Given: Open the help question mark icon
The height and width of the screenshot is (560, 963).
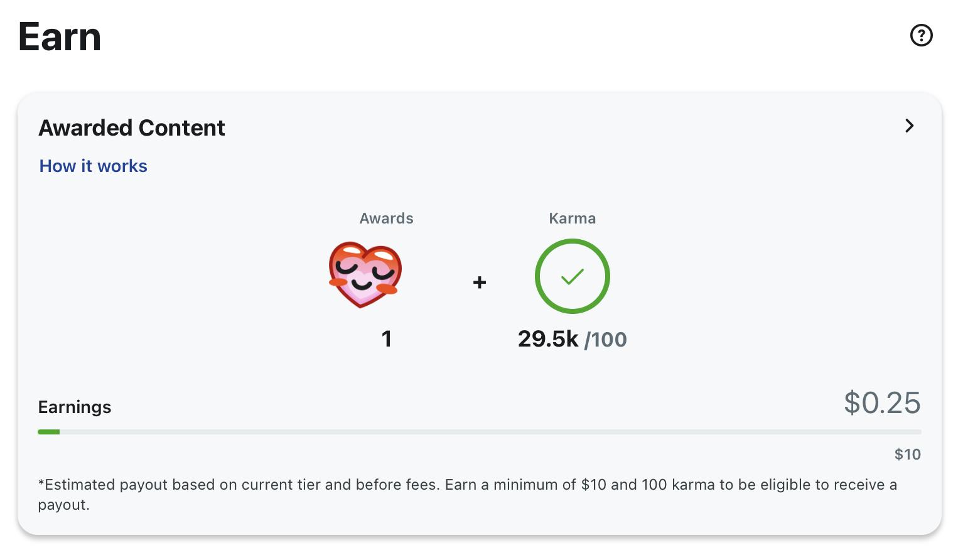Looking at the screenshot, I should coord(921,35).
